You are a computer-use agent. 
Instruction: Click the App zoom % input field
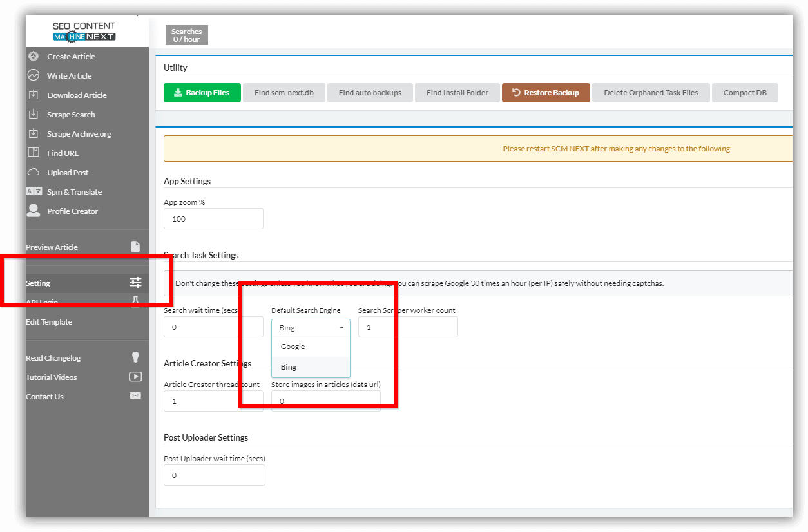(x=213, y=219)
